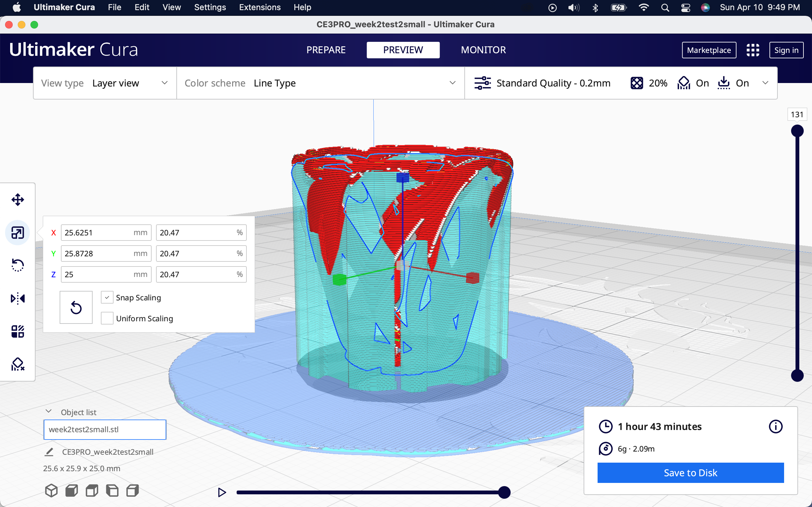
Task: Disable Snap Scaling checkbox
Action: point(107,298)
